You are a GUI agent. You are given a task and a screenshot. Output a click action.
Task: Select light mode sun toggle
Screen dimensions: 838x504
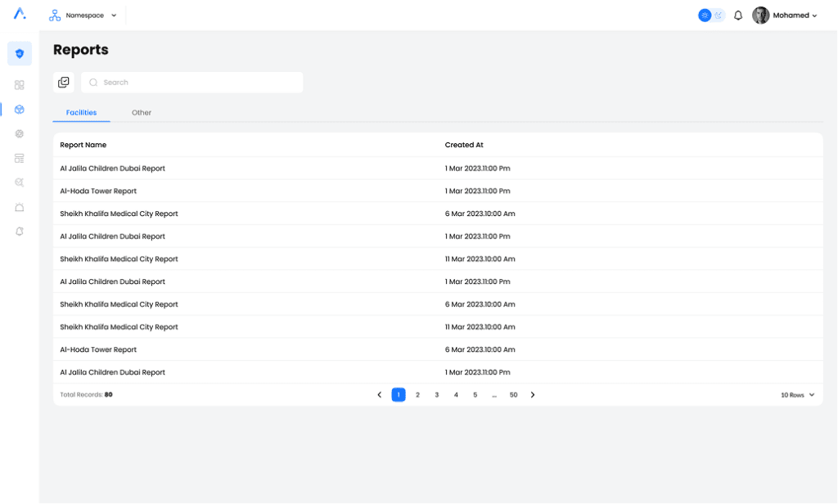[x=705, y=16]
